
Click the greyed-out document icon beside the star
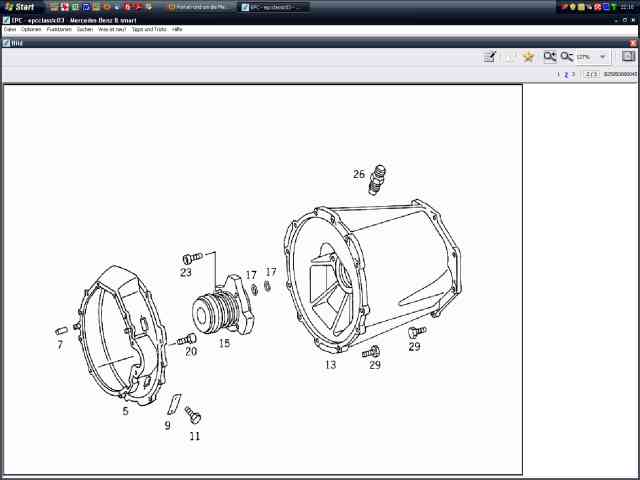[510, 57]
